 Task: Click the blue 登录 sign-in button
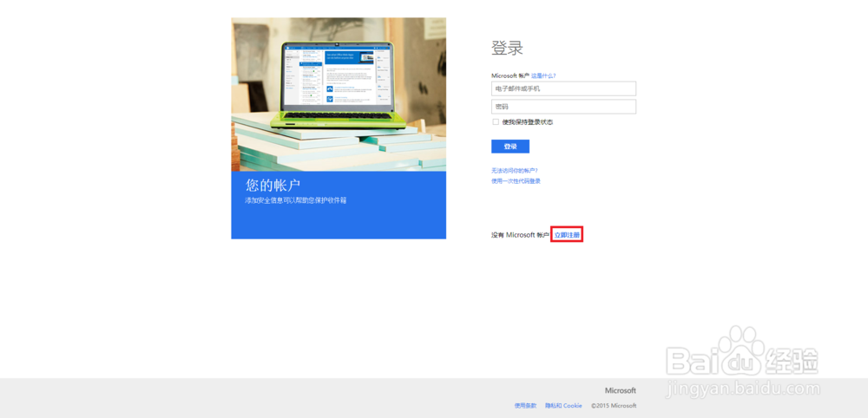(510, 147)
